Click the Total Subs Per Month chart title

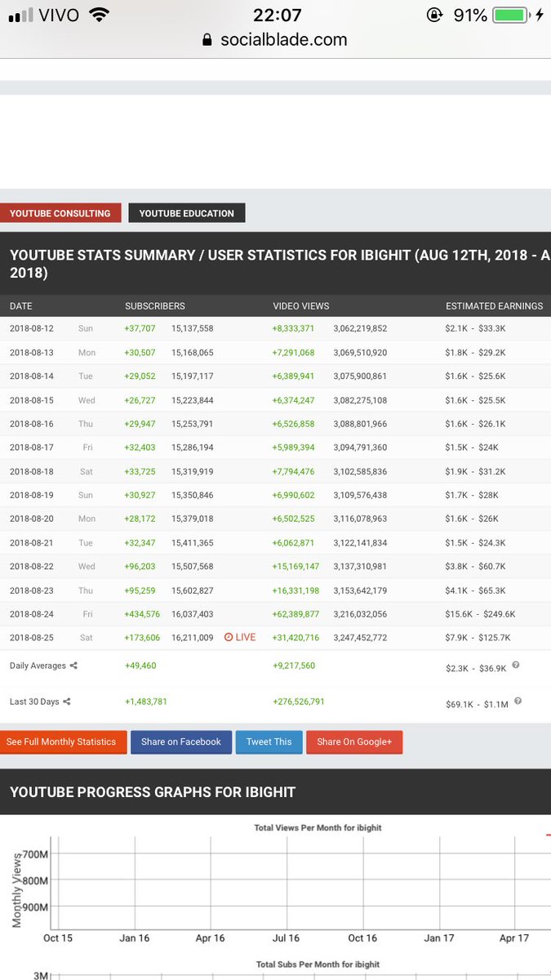[318, 964]
